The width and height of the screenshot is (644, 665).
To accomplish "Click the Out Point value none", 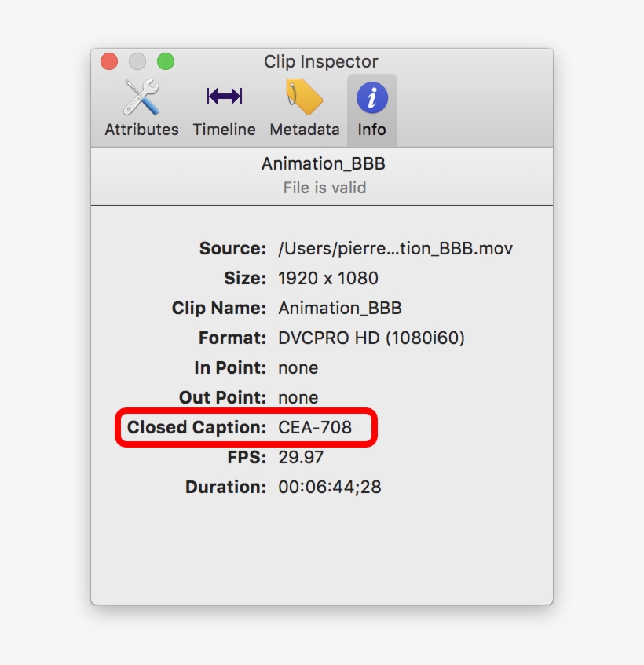I will click(x=298, y=398).
